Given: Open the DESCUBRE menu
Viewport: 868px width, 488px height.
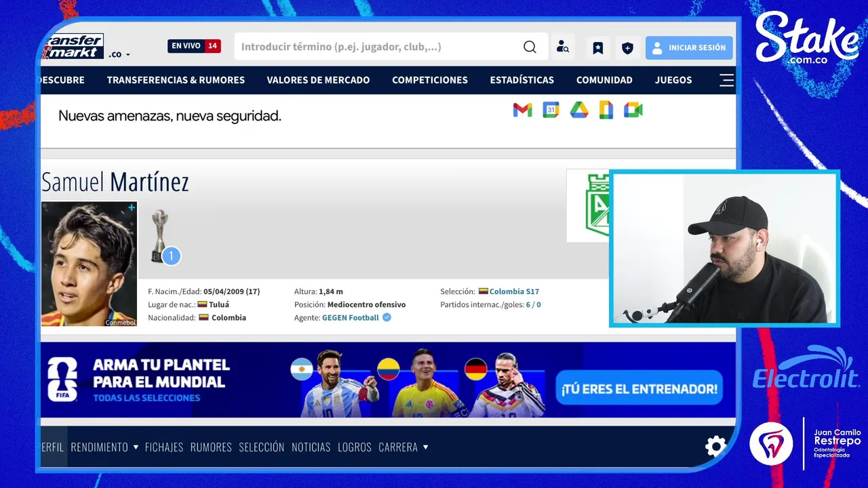Looking at the screenshot, I should coord(62,80).
